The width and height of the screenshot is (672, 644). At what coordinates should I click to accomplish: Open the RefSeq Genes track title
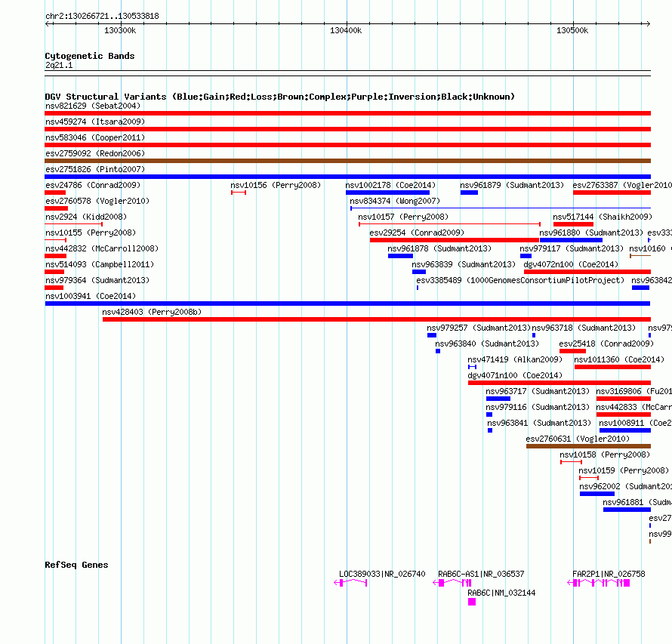[76, 565]
